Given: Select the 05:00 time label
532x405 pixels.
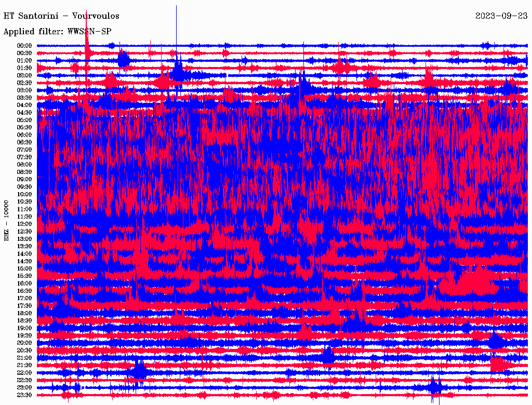Looking at the screenshot, I should (x=24, y=120).
